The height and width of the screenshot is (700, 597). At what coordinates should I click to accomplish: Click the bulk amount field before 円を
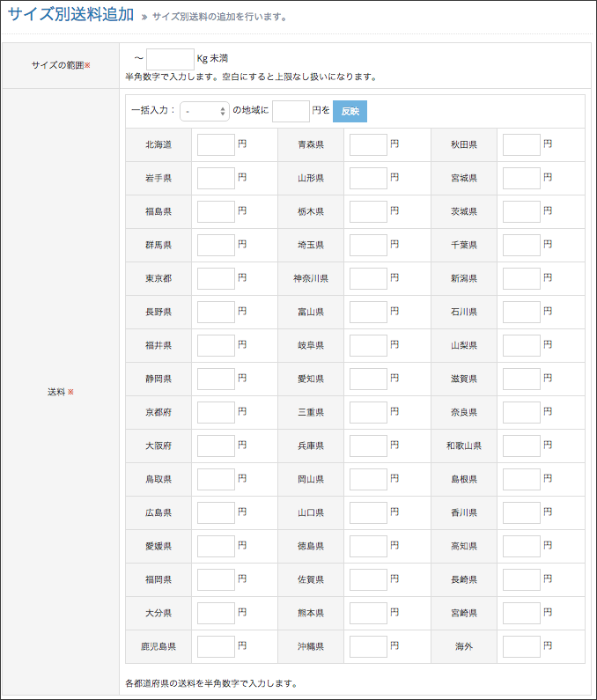pos(291,111)
